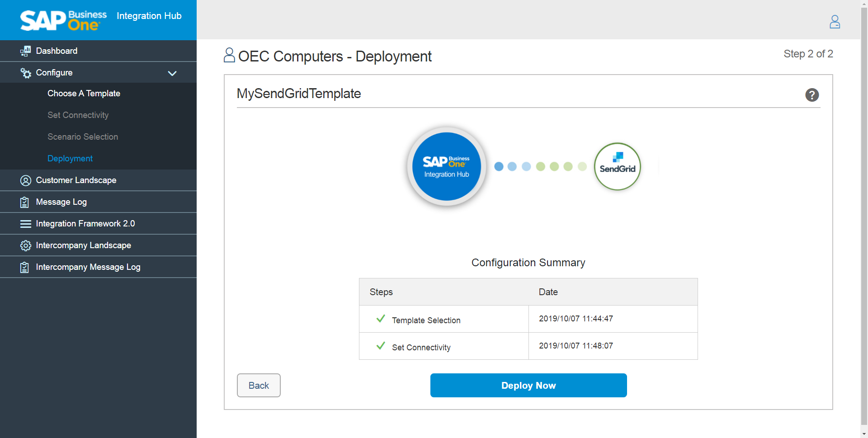This screenshot has height=438, width=868.
Task: Click the Customer Landscape person icon
Action: 25,180
